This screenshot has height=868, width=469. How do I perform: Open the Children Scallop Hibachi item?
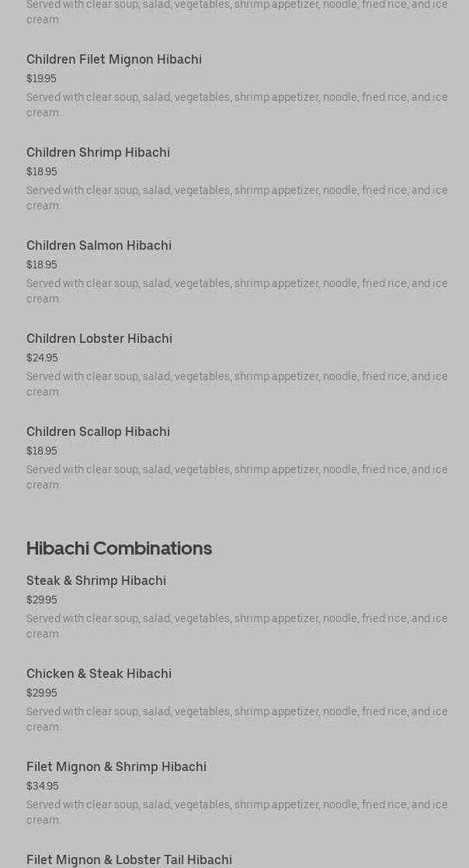point(98,432)
